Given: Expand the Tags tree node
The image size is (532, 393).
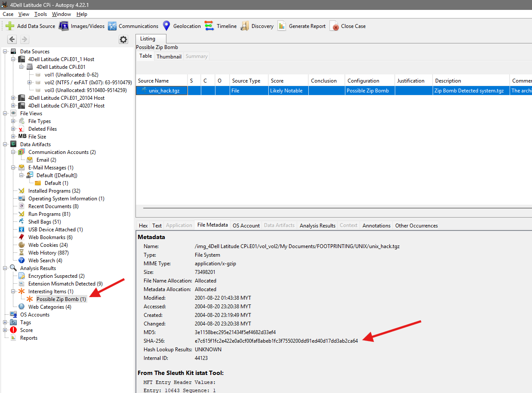Looking at the screenshot, I should [5, 322].
